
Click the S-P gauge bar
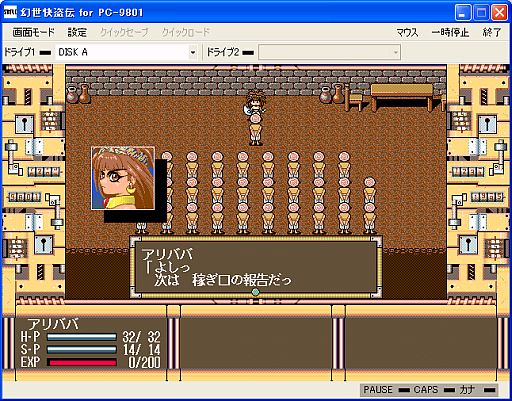click(82, 349)
